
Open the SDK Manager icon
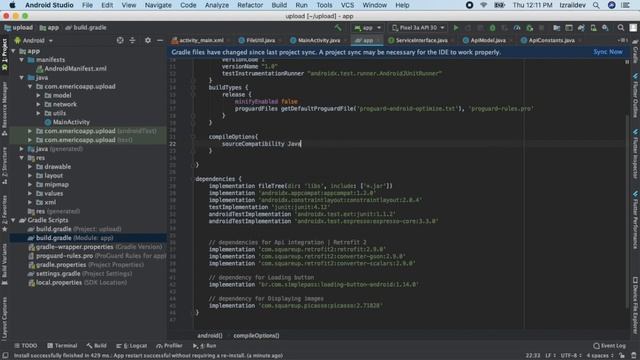(605, 28)
